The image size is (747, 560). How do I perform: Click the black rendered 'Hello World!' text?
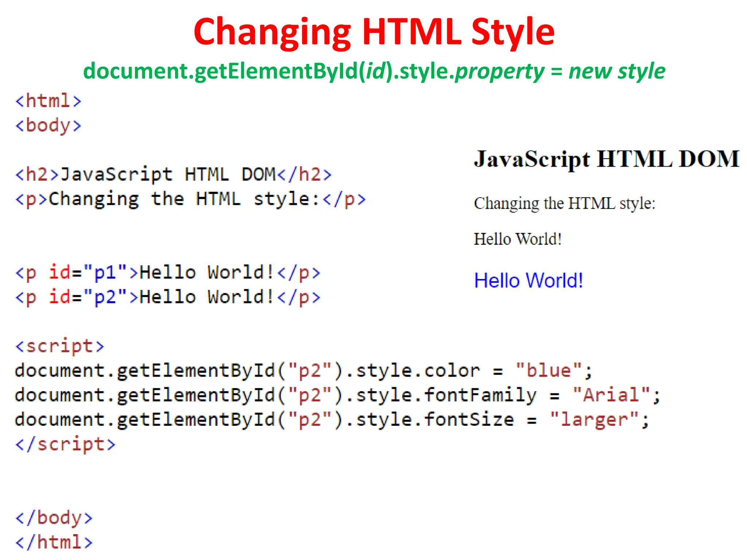point(518,239)
